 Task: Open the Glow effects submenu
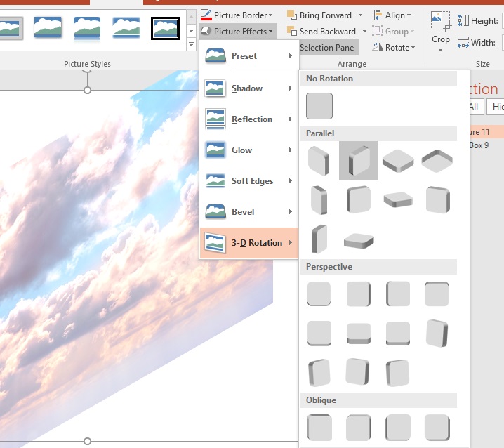[249, 150]
